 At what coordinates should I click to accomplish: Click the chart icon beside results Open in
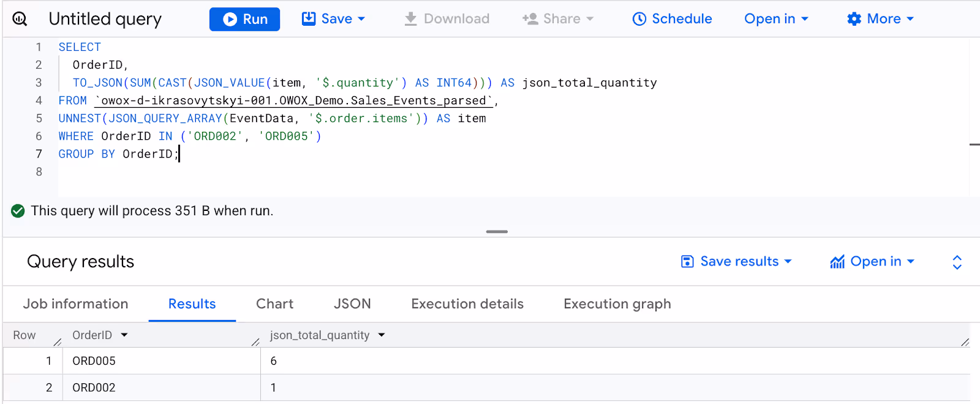(837, 262)
